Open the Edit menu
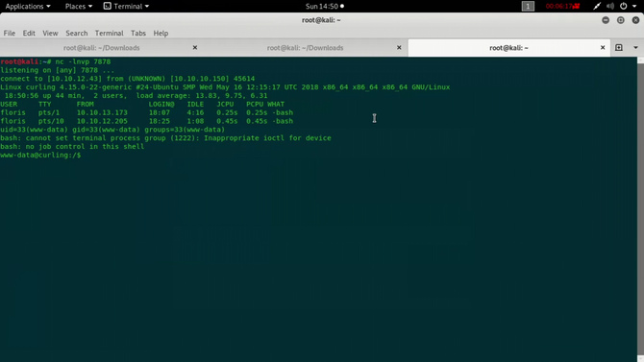 click(x=29, y=34)
